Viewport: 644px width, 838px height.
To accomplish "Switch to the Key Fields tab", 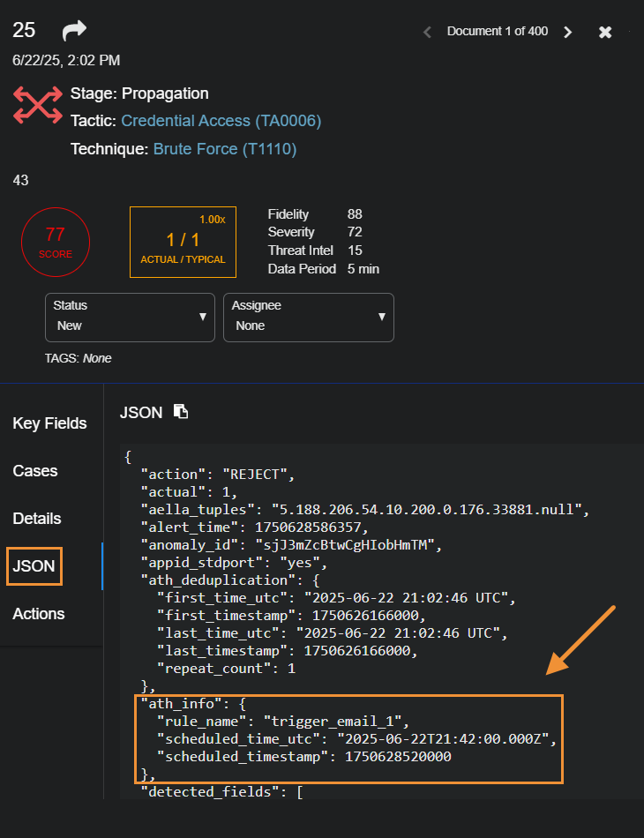I will click(49, 423).
